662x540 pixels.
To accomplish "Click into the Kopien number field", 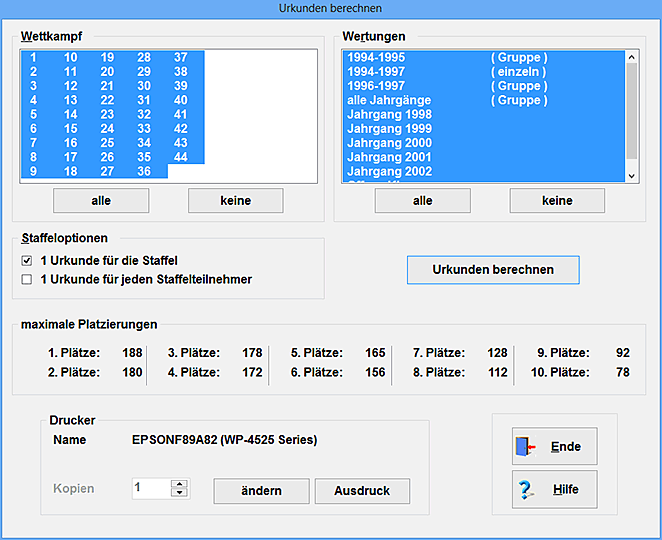I will coord(151,489).
